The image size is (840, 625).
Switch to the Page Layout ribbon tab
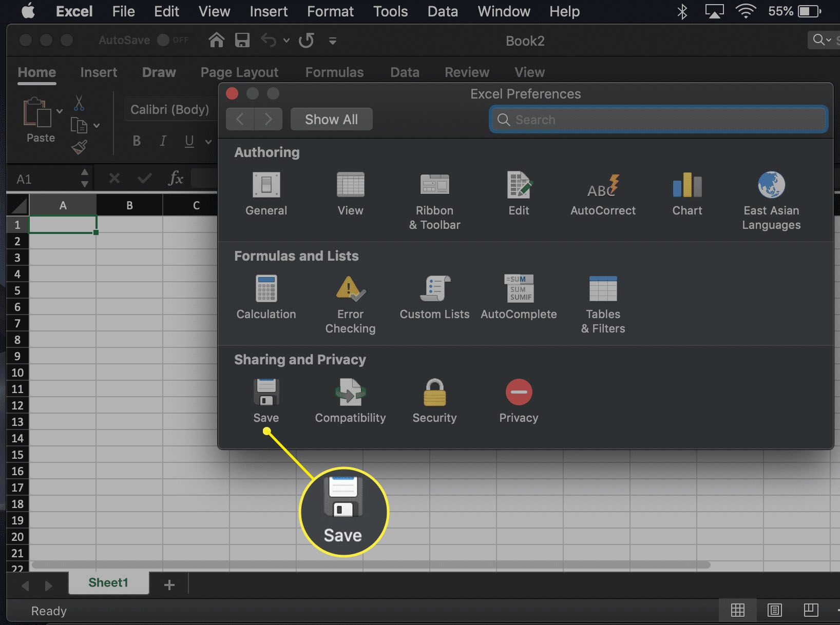(x=239, y=72)
